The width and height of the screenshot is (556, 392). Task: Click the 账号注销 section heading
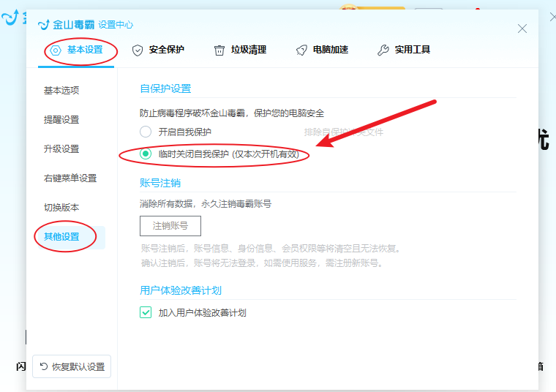(160, 184)
